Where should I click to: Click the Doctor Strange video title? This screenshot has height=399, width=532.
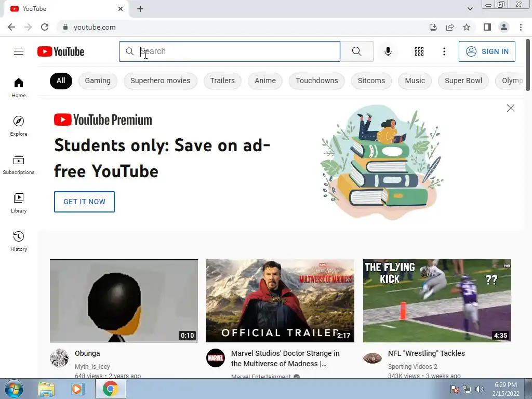coord(285,358)
